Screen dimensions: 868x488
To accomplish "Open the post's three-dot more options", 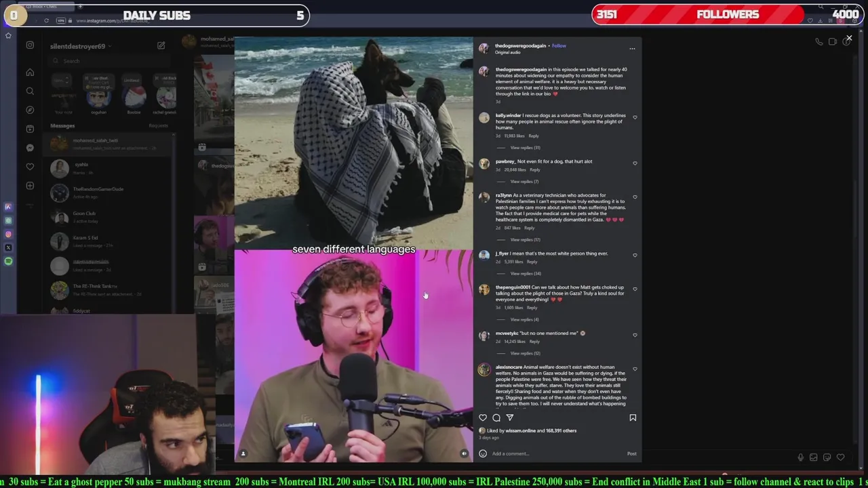I will [632, 49].
